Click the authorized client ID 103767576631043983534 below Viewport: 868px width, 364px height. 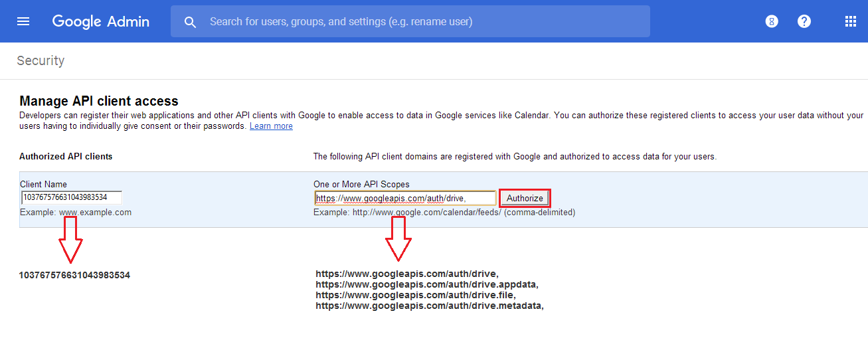(x=74, y=275)
